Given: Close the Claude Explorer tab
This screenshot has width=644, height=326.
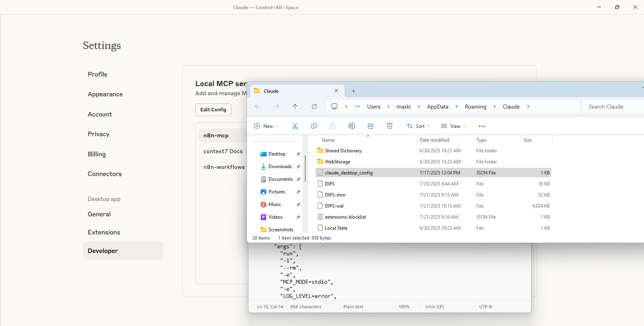Looking at the screenshot, I should coord(336,91).
